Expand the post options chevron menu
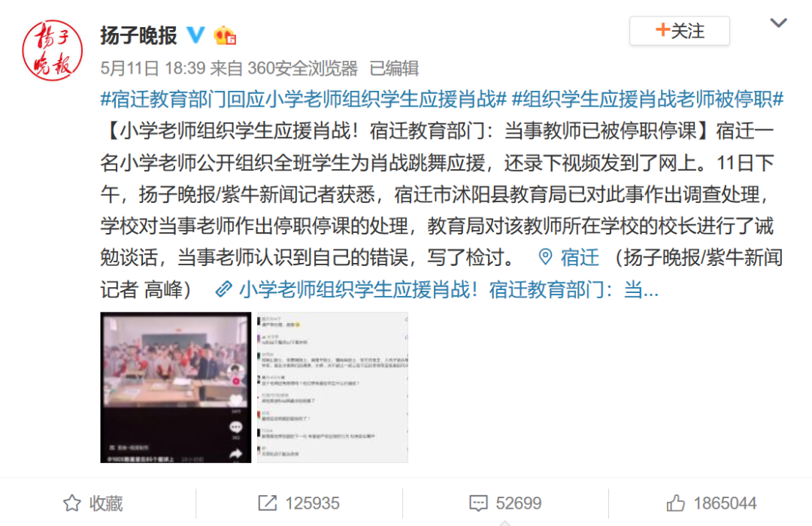This screenshot has width=812, height=526. [x=778, y=23]
